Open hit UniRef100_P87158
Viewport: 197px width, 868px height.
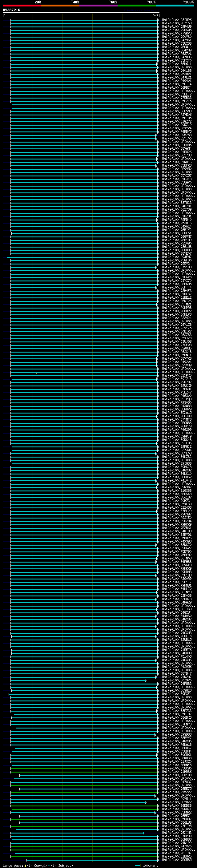176,23
